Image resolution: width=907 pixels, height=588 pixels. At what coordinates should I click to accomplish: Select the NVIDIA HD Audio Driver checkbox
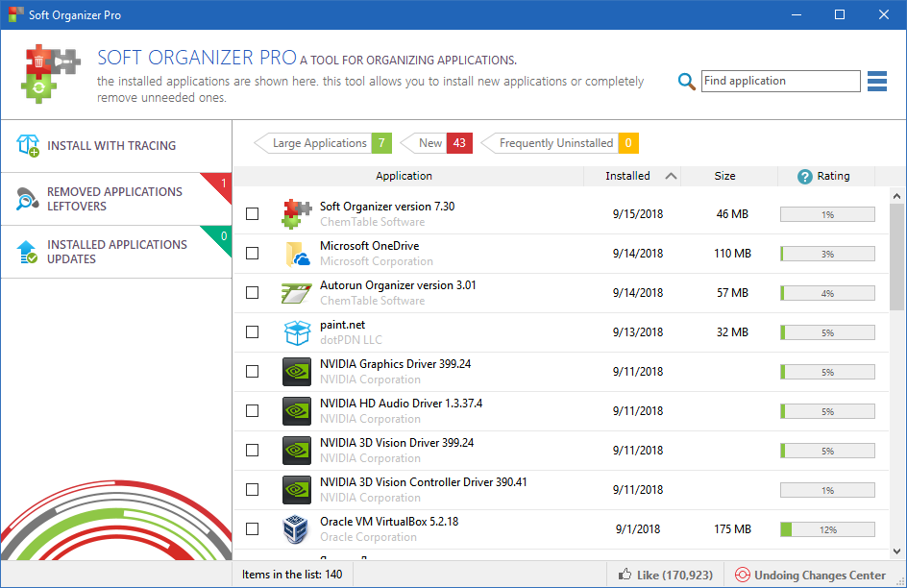pos(252,410)
